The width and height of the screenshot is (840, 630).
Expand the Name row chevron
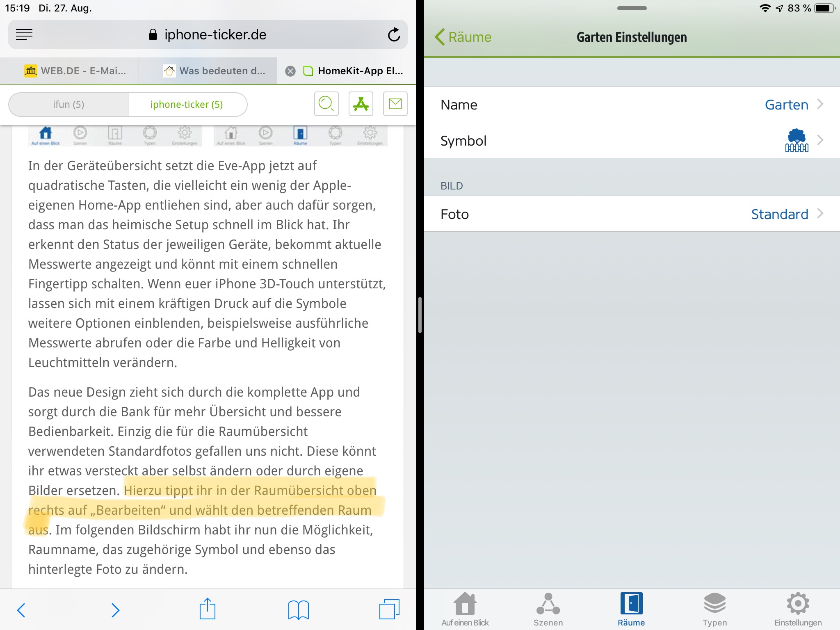[820, 104]
